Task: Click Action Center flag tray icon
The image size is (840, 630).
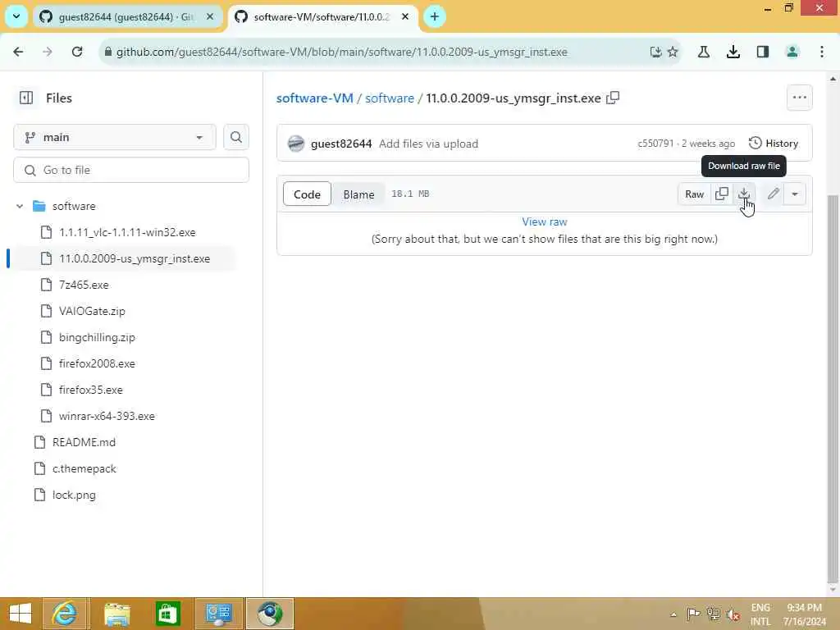Action: [x=693, y=614]
